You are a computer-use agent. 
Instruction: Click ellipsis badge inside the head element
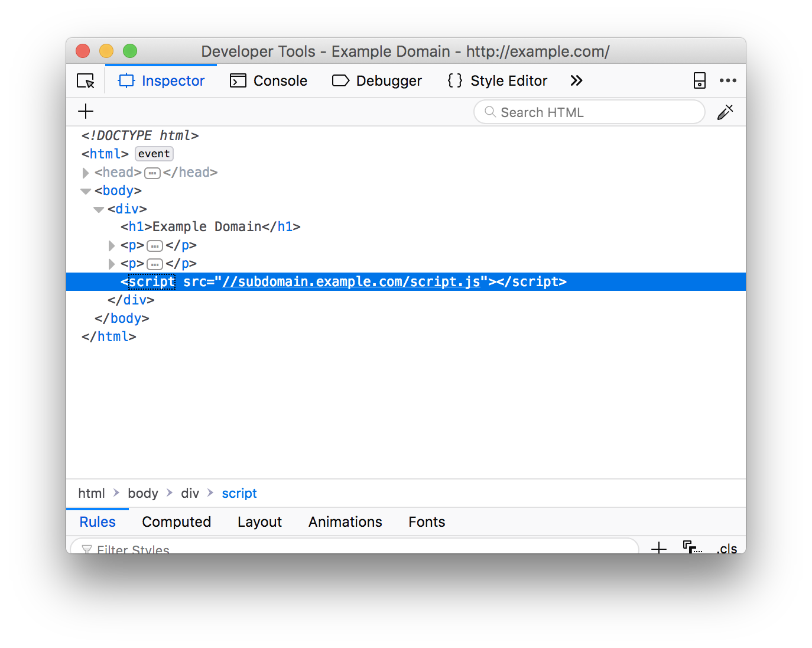[x=152, y=173]
